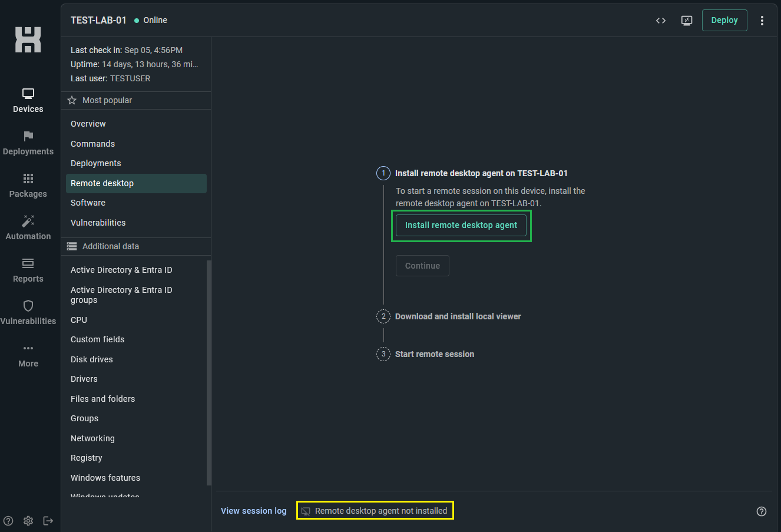The height and width of the screenshot is (532, 781).
Task: Click Install remote desktop agent button
Action: click(x=461, y=225)
